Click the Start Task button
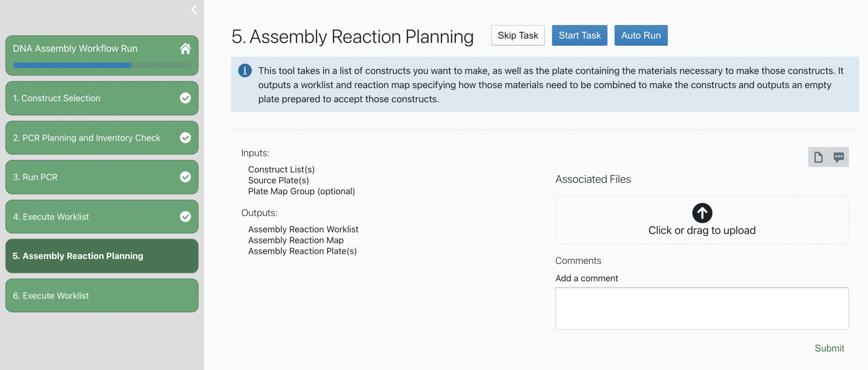This screenshot has height=370, width=868. [x=579, y=35]
